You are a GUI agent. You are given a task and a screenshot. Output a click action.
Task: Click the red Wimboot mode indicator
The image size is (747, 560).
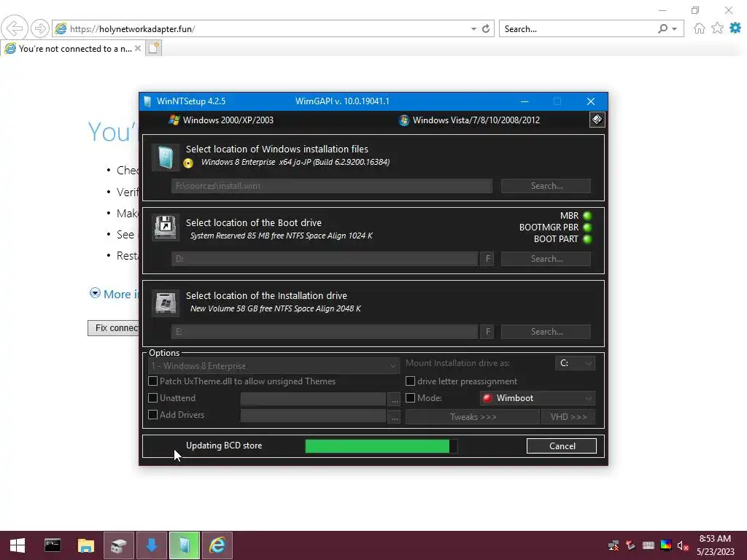tap(487, 398)
